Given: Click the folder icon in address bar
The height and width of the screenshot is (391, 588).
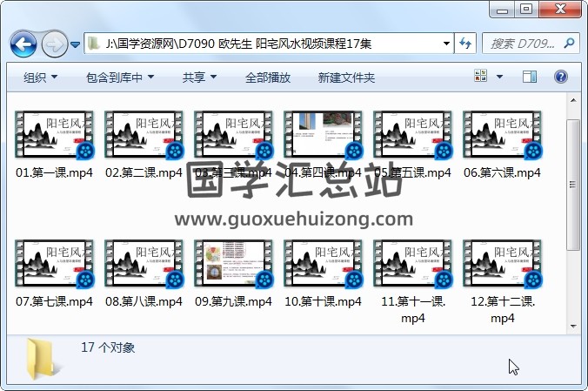Looking at the screenshot, I should pyautogui.click(x=92, y=44).
